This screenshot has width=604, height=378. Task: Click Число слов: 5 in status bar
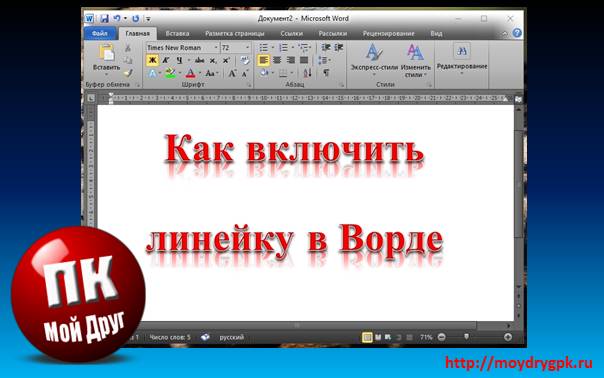point(170,338)
